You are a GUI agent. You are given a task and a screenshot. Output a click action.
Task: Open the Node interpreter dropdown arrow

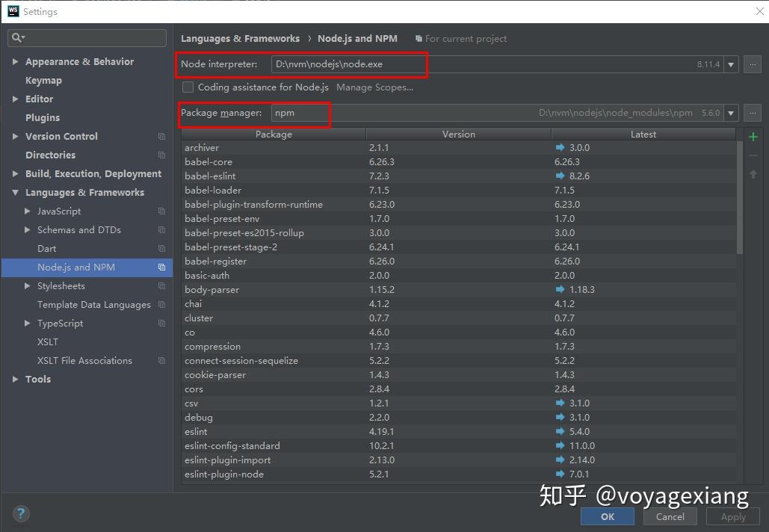point(731,64)
